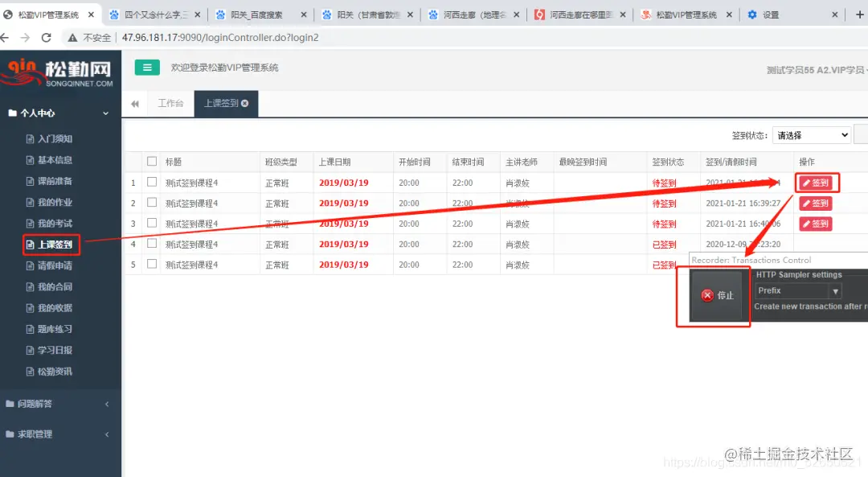The image size is (868, 477).
Task: Open 入门须知 in the sidebar
Action: [x=50, y=139]
